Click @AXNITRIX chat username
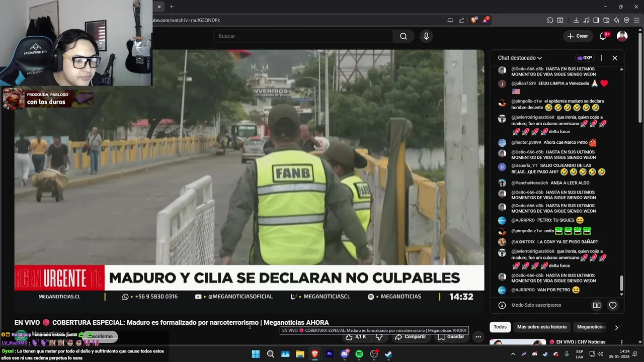The height and width of the screenshot is (362, 644). tap(523, 242)
